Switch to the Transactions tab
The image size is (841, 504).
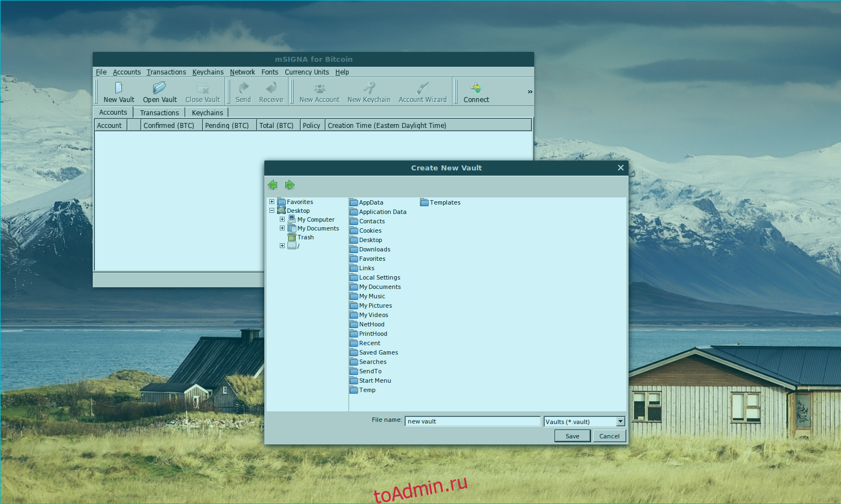[x=159, y=112]
